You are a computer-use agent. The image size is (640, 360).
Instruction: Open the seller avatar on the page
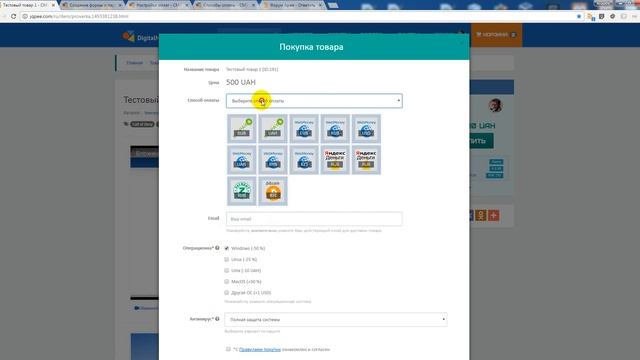495,105
